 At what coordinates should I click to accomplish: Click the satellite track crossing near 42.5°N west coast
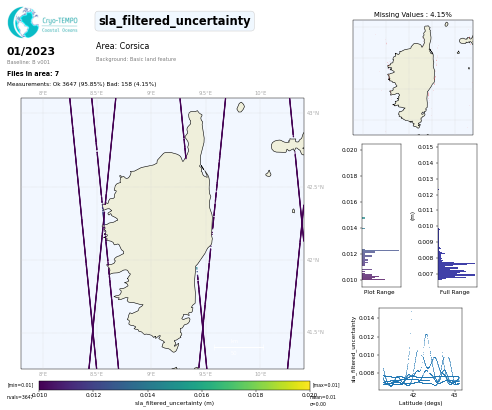click(x=104, y=203)
